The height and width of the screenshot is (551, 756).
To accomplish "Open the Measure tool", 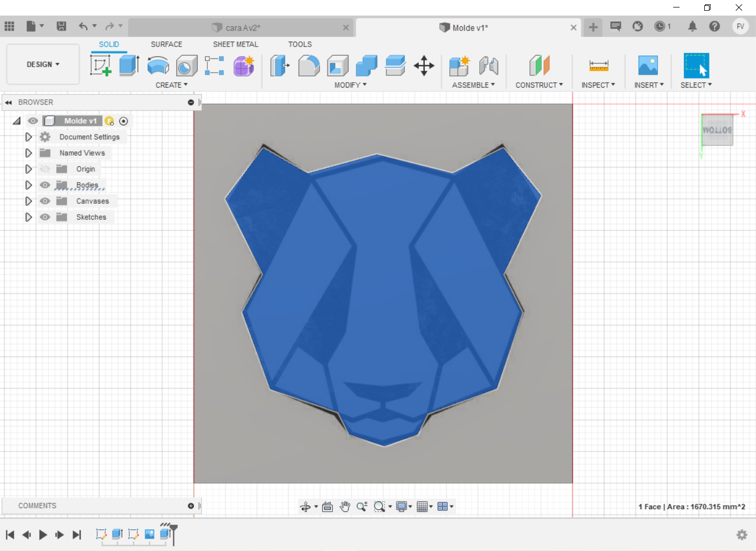I will click(x=599, y=66).
